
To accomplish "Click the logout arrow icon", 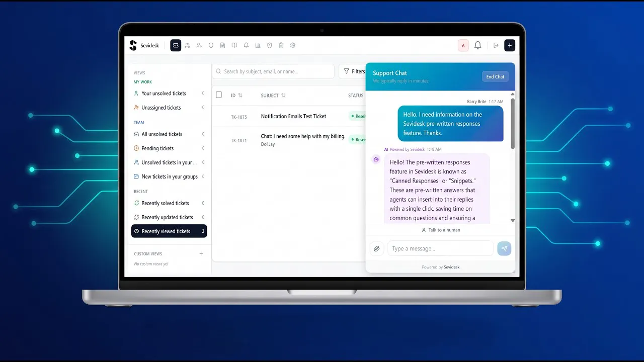I will pos(496,45).
